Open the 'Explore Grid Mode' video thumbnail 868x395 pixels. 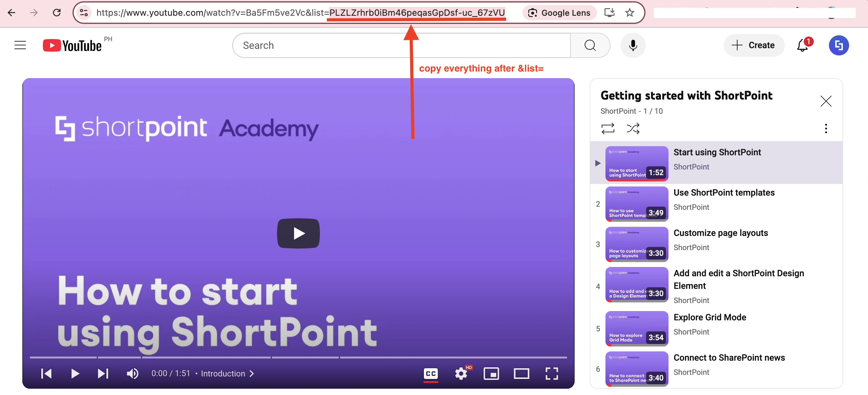coord(637,328)
